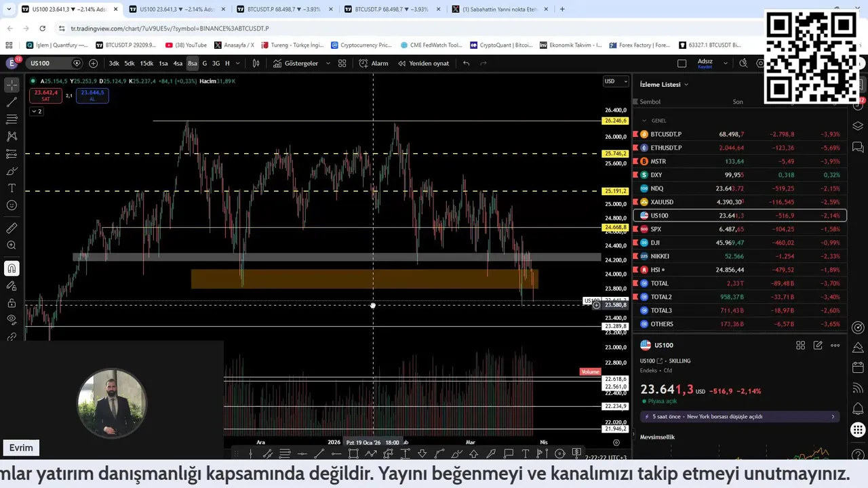The image size is (868, 488).
Task: Select the zoom in tool
Action: (12, 245)
